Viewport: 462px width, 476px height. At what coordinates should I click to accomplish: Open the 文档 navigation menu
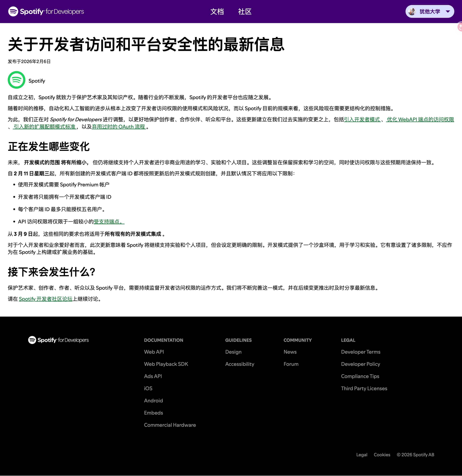[x=217, y=11]
